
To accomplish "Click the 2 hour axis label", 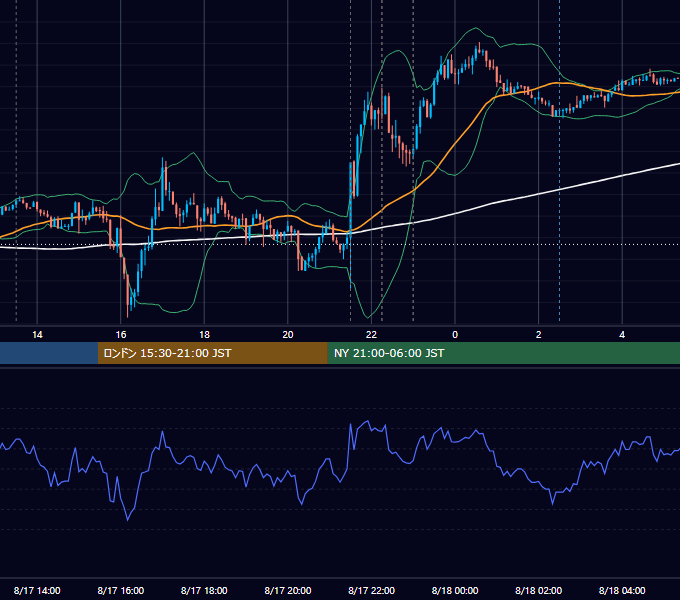I will pos(539,335).
